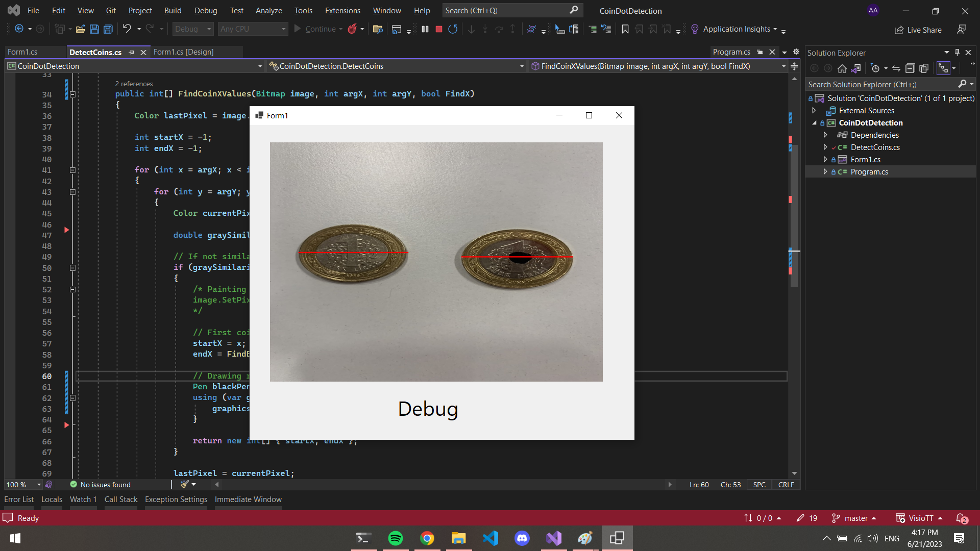Switch to the Form1.cs [Design] tab
Screen dimensions: 980x551
click(x=183, y=52)
